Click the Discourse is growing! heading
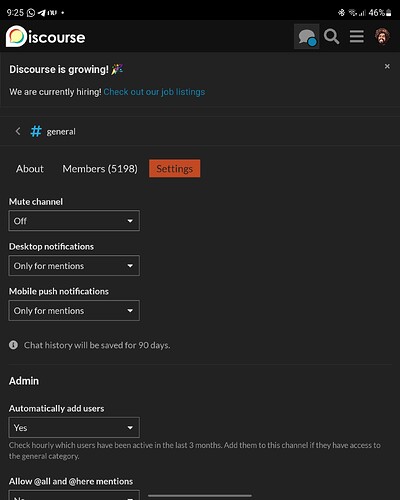400x500 pixels. pos(66,69)
